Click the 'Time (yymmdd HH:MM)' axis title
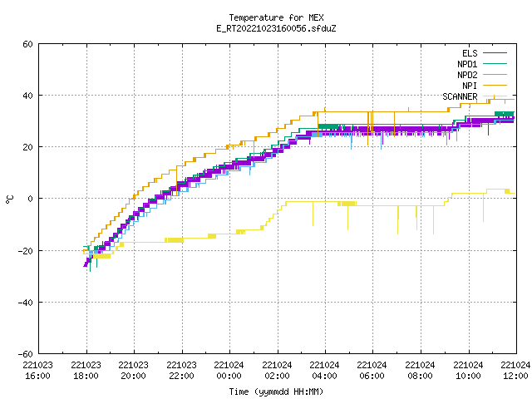This screenshot has height=399, width=532. click(x=276, y=392)
